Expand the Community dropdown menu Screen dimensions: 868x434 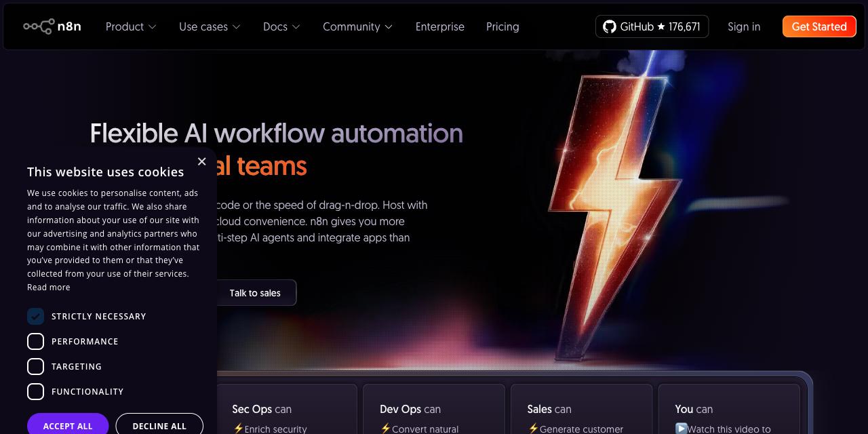tap(357, 26)
